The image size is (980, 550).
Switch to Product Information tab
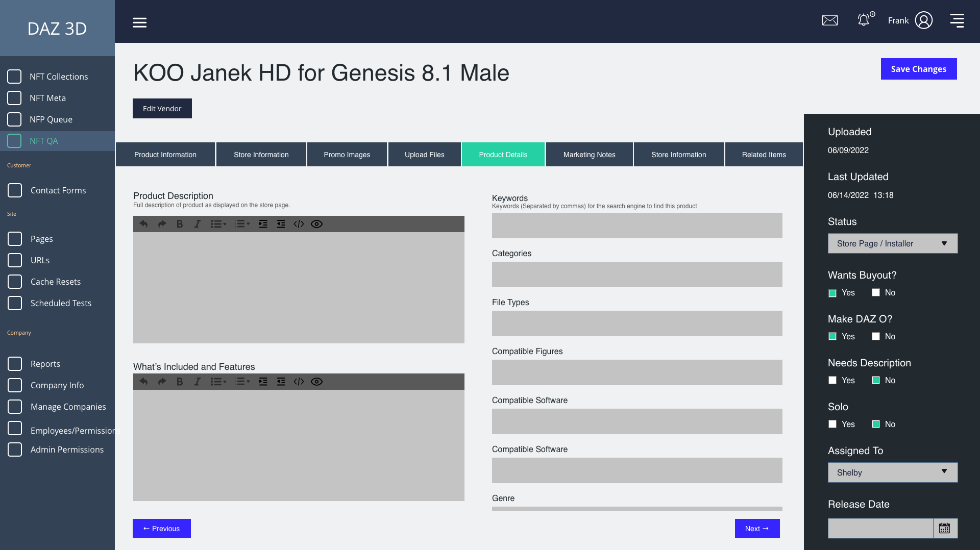(165, 155)
